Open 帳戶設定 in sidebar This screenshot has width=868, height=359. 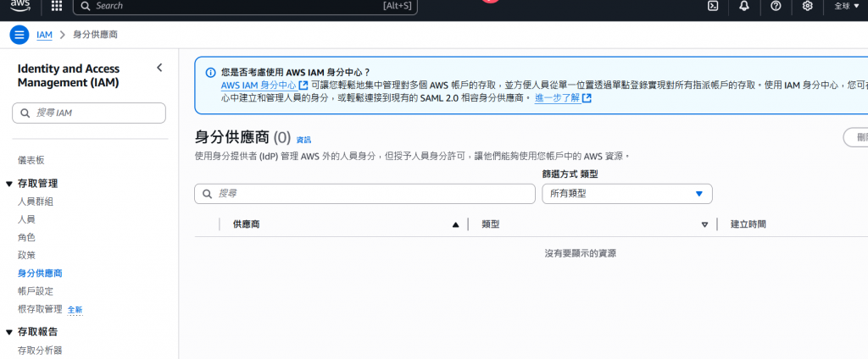pyautogui.click(x=36, y=291)
